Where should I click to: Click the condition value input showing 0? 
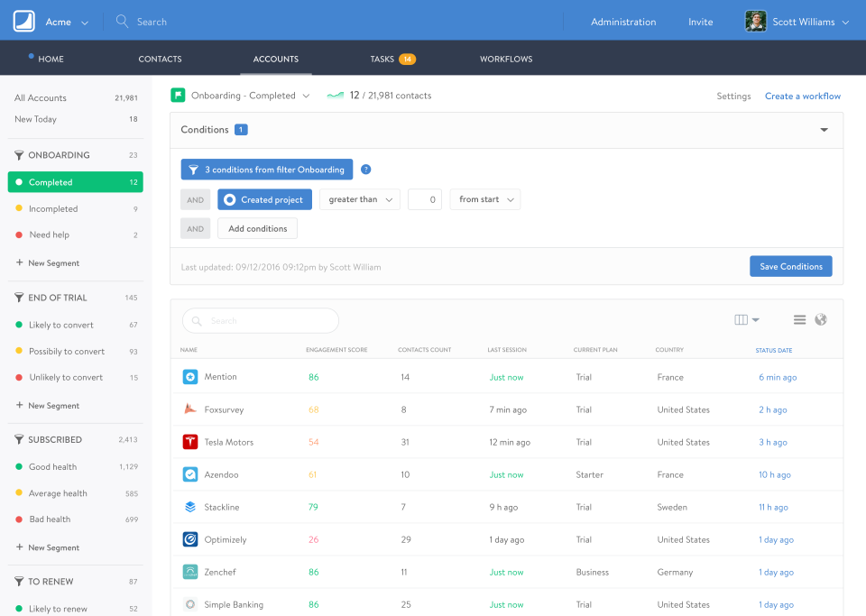point(425,200)
